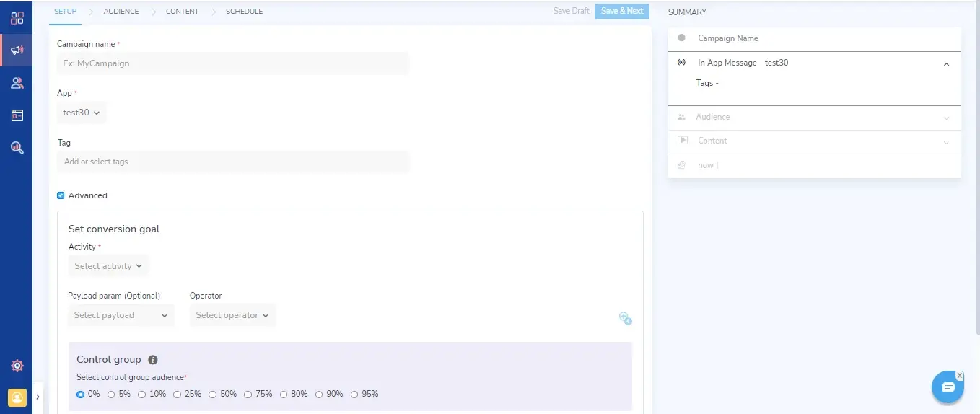Select 90% control group audience
980x414 pixels.
[318, 395]
